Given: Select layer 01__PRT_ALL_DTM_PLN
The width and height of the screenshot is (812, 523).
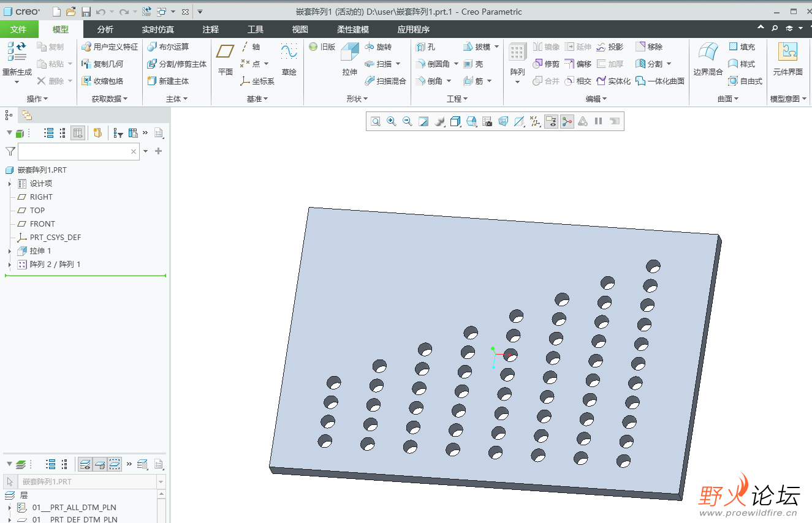Looking at the screenshot, I should (74, 508).
